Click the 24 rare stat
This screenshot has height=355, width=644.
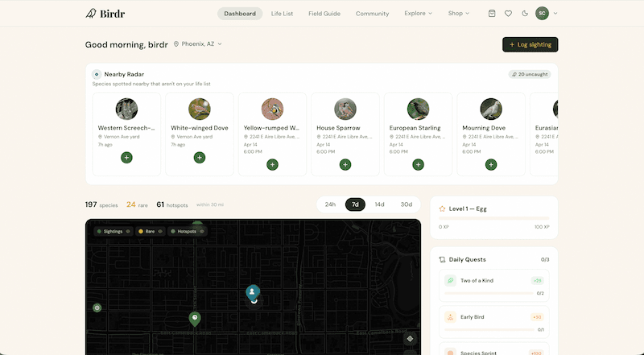[x=137, y=204]
